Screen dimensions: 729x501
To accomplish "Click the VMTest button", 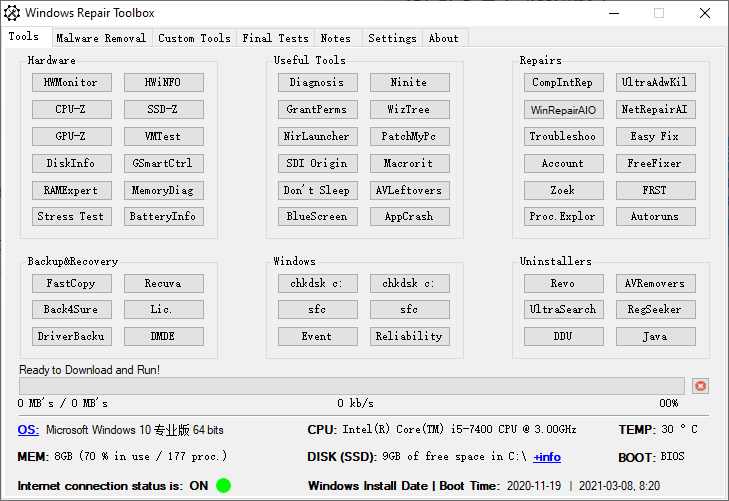I will coord(164,136).
